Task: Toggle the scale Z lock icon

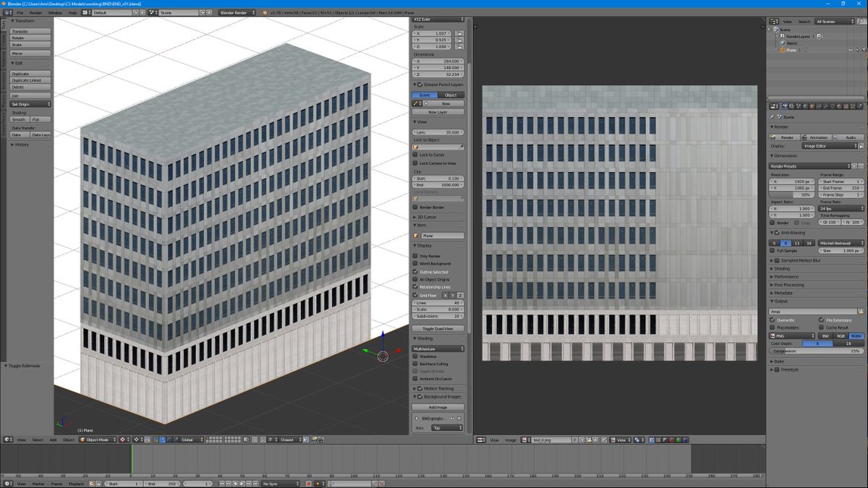Action: 459,46
